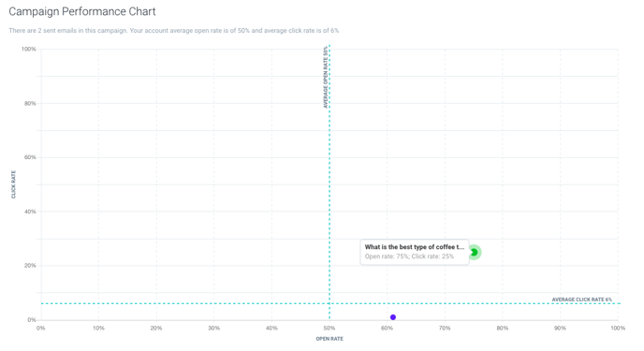Image resolution: width=644 pixels, height=351 pixels.
Task: Click the 'Campaign Performance Chart' heading
Action: coord(82,11)
